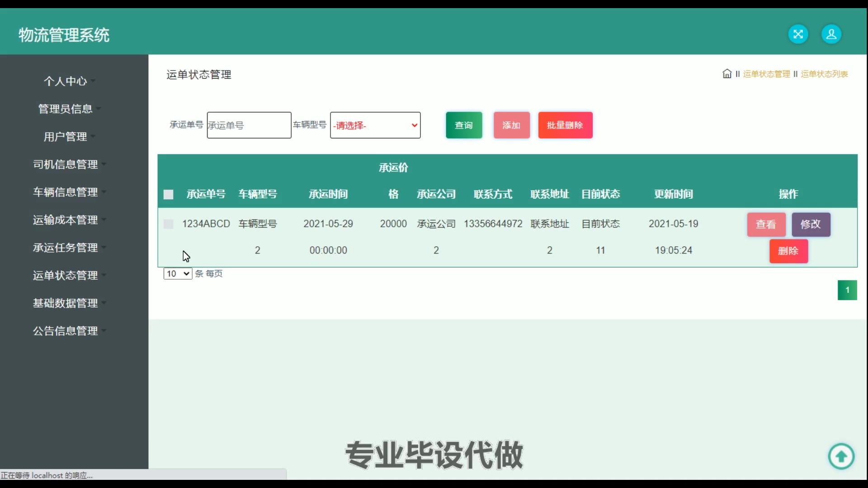Viewport: 868px width, 488px height.
Task: Go home via the breadcrumb house icon
Action: (x=727, y=74)
